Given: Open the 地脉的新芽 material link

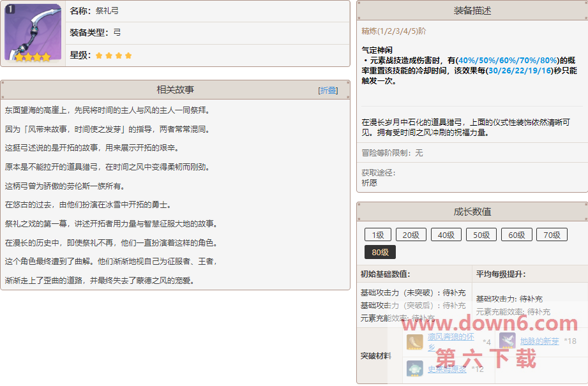Looking at the screenshot, I should click(539, 341).
